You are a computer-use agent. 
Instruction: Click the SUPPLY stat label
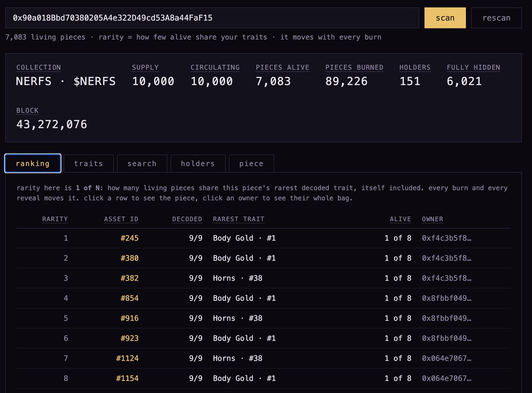point(145,67)
